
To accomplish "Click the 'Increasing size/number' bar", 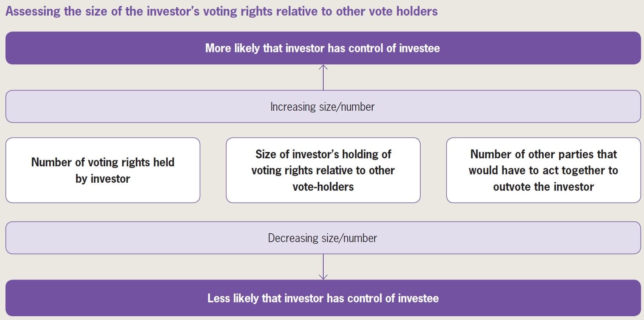I will tap(322, 107).
